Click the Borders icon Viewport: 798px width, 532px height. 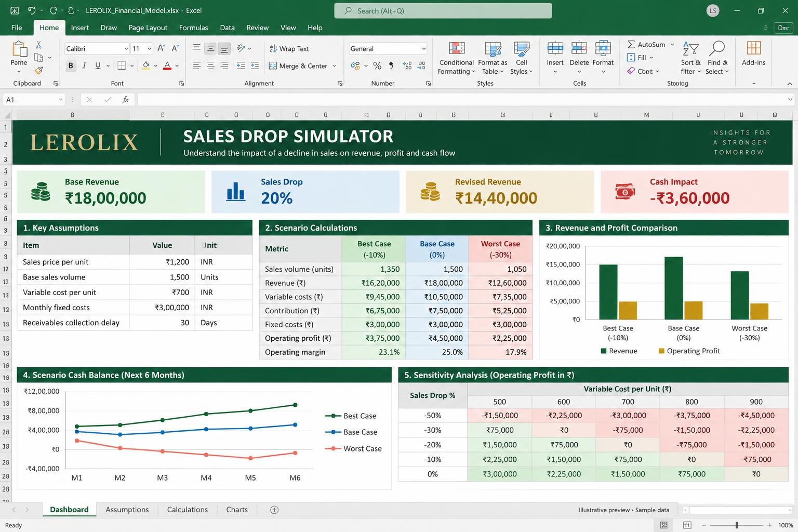point(122,65)
